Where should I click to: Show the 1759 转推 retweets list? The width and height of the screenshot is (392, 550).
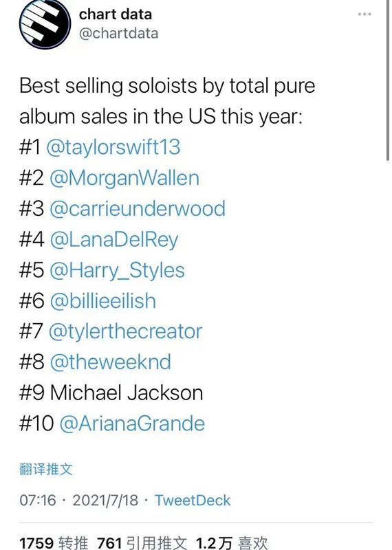tap(54, 542)
